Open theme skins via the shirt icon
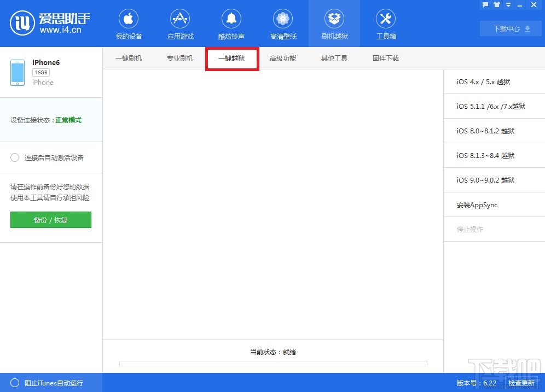The image size is (545, 392). pos(496,4)
